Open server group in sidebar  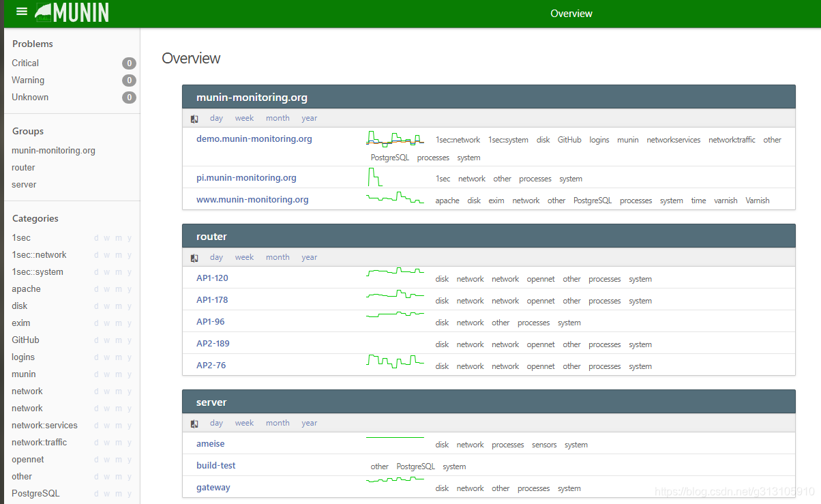24,184
